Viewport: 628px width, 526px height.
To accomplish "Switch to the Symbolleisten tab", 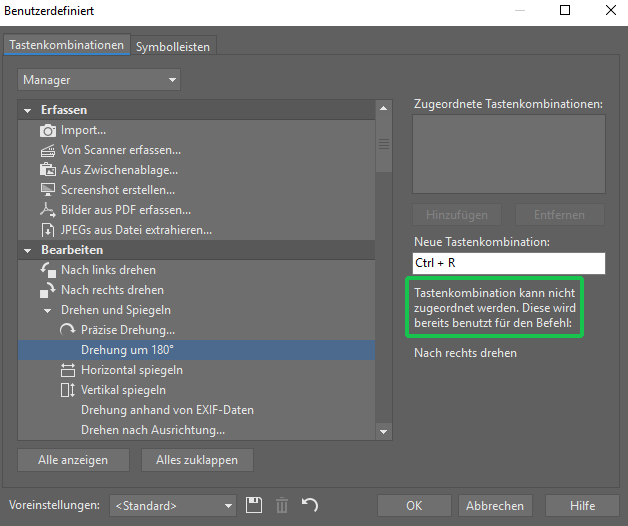I will tap(173, 46).
